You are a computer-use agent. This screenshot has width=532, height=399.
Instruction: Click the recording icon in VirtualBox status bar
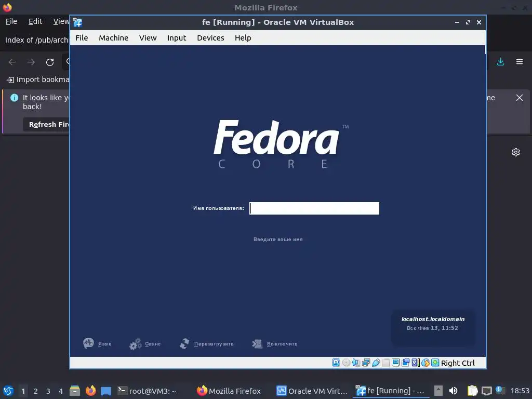click(405, 363)
